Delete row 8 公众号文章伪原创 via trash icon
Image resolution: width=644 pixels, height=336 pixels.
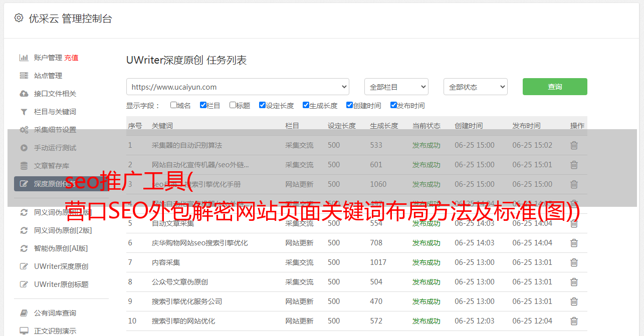coord(574,282)
